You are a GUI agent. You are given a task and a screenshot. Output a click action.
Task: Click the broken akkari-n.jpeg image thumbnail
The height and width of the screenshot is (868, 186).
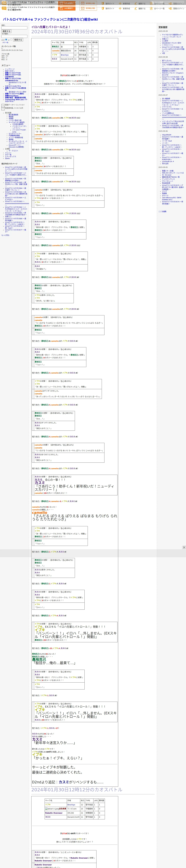coord(52,809)
